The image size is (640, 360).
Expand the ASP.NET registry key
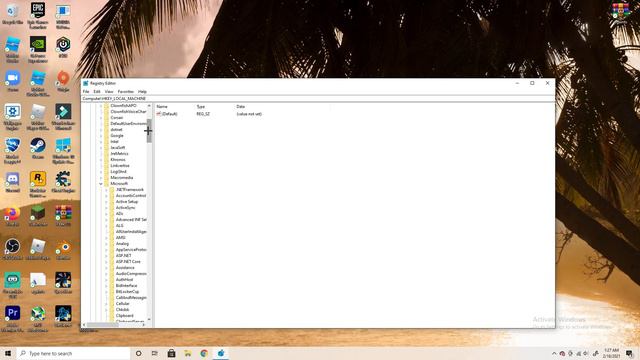(106, 256)
